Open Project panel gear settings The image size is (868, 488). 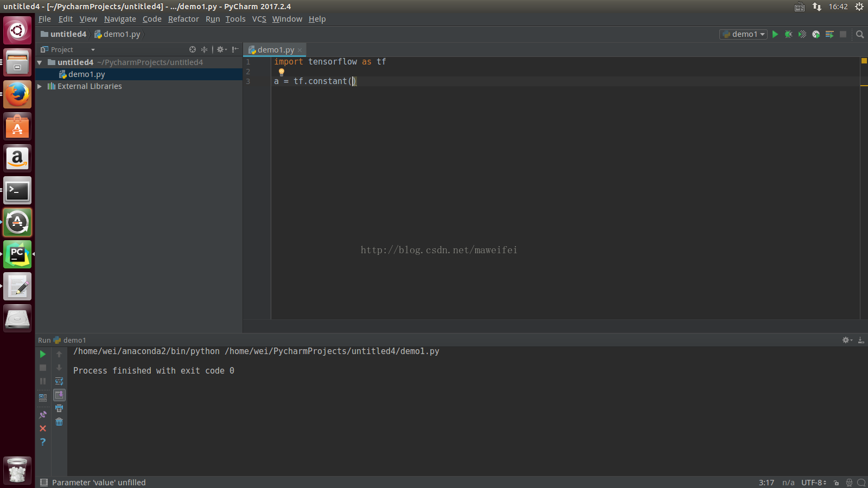221,49
